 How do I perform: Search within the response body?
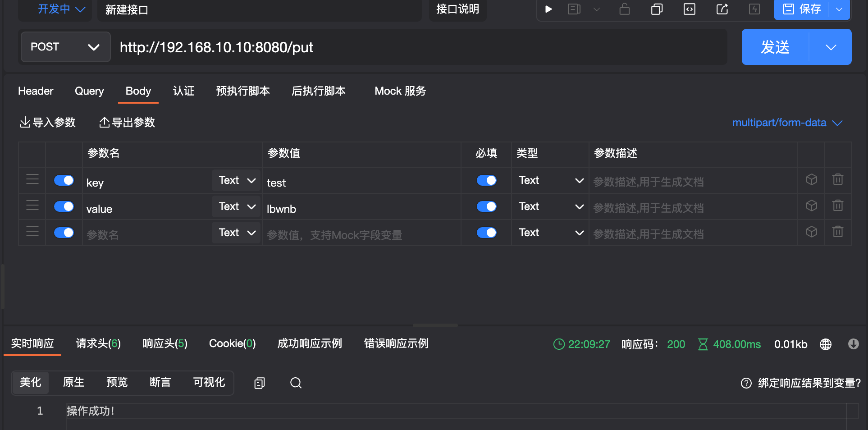pos(296,383)
